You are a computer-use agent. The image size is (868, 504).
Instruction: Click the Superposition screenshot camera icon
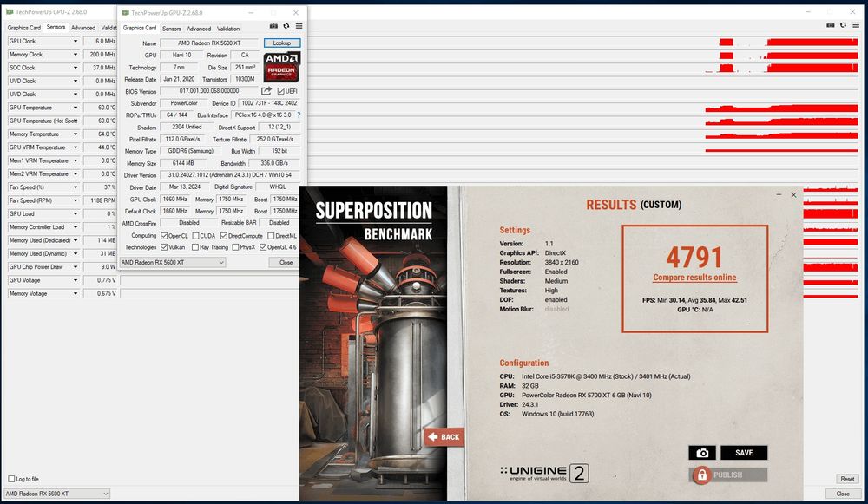[702, 453]
